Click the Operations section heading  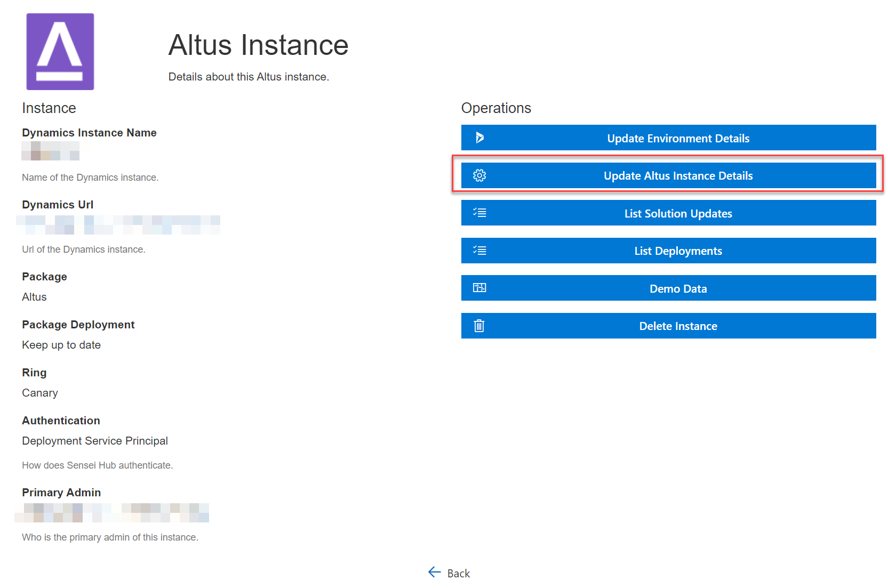(x=496, y=108)
